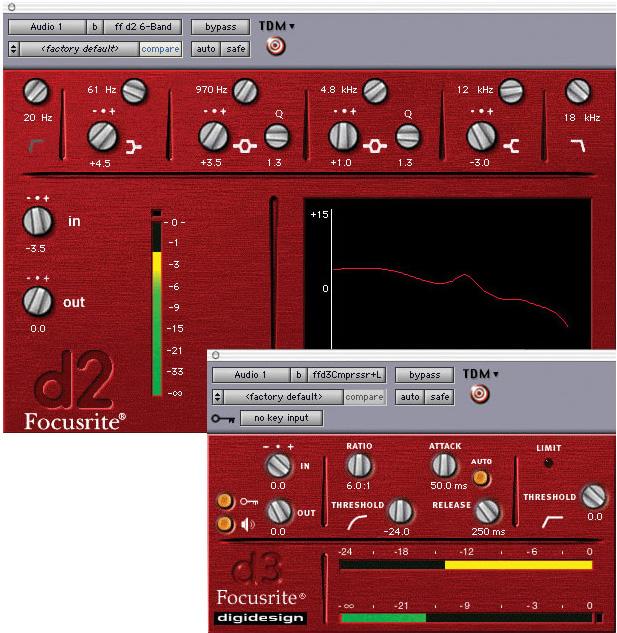Image resolution: width=617 pixels, height=633 pixels.
Task: Click the RELEASE knob
Action: click(487, 511)
